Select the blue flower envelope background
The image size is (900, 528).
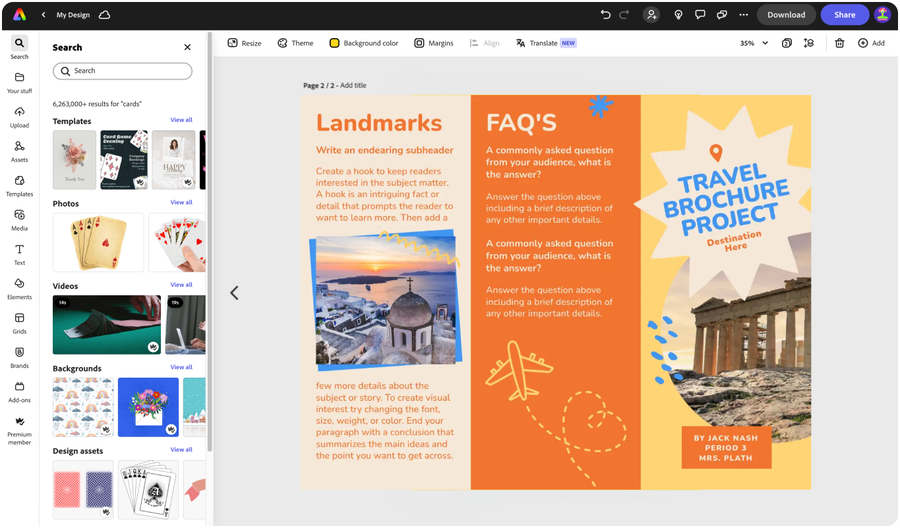(x=149, y=407)
